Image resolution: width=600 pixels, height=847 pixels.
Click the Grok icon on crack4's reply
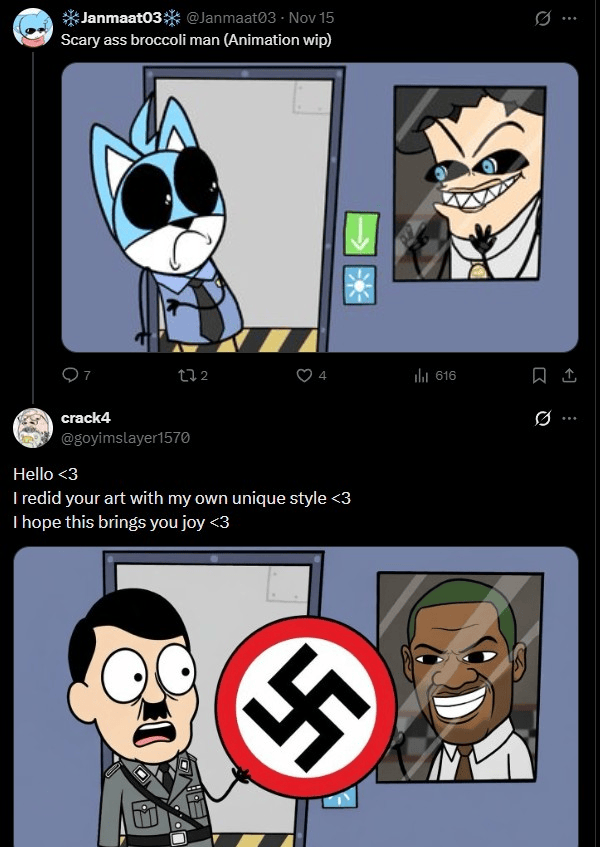click(x=545, y=417)
